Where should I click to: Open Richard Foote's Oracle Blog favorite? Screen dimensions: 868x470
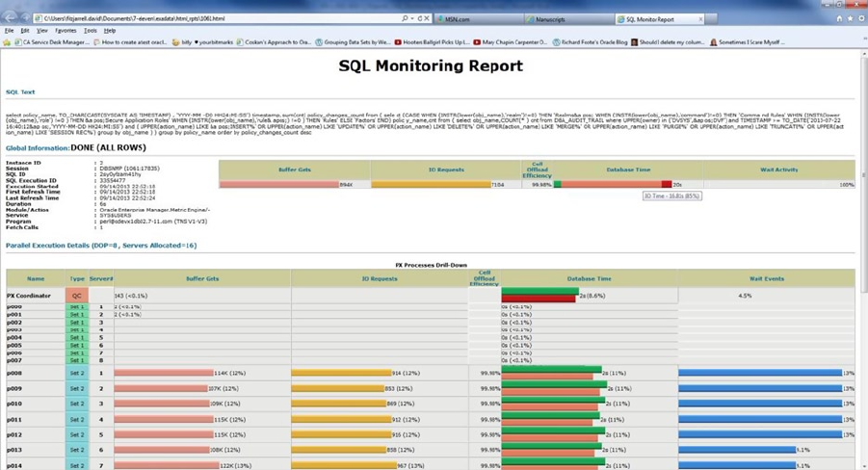click(590, 42)
